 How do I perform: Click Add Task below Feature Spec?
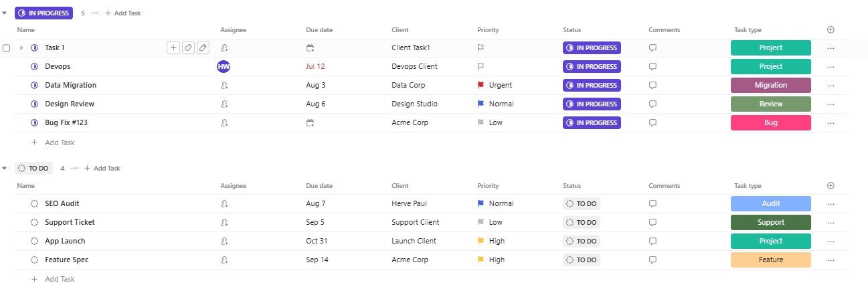(59, 279)
